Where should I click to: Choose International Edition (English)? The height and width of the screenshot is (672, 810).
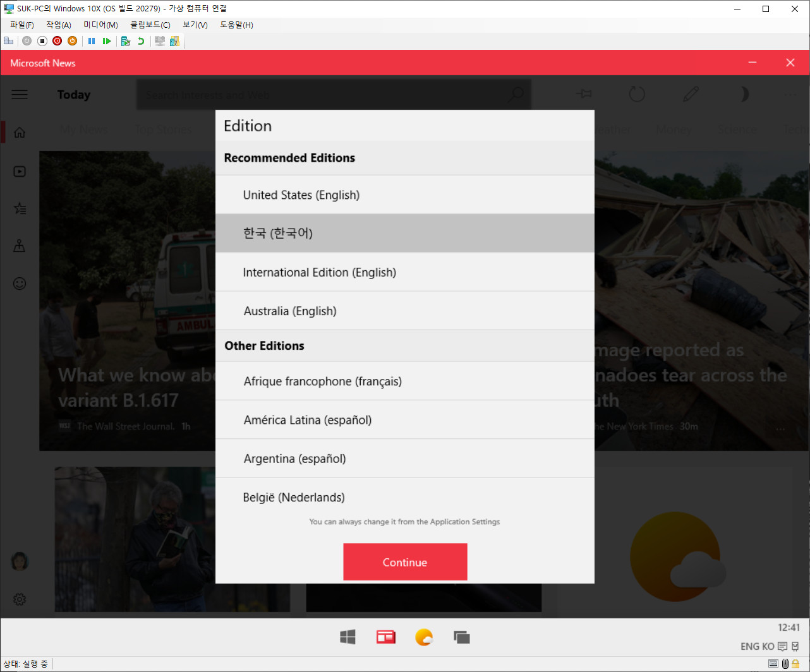[405, 272]
